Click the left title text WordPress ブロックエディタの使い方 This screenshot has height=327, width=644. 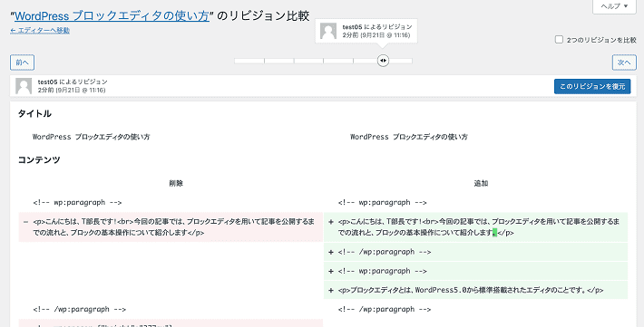coord(92,137)
